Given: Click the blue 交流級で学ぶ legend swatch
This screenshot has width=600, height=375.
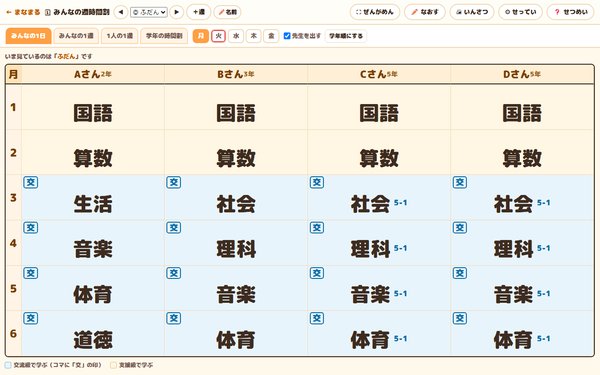Looking at the screenshot, I should click(8, 365).
